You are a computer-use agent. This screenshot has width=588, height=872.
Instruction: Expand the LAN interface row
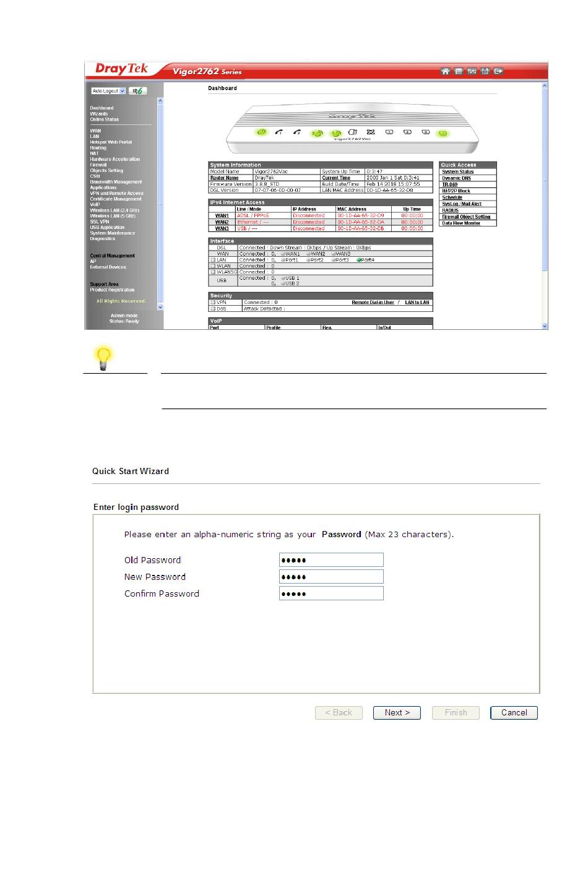(213, 260)
